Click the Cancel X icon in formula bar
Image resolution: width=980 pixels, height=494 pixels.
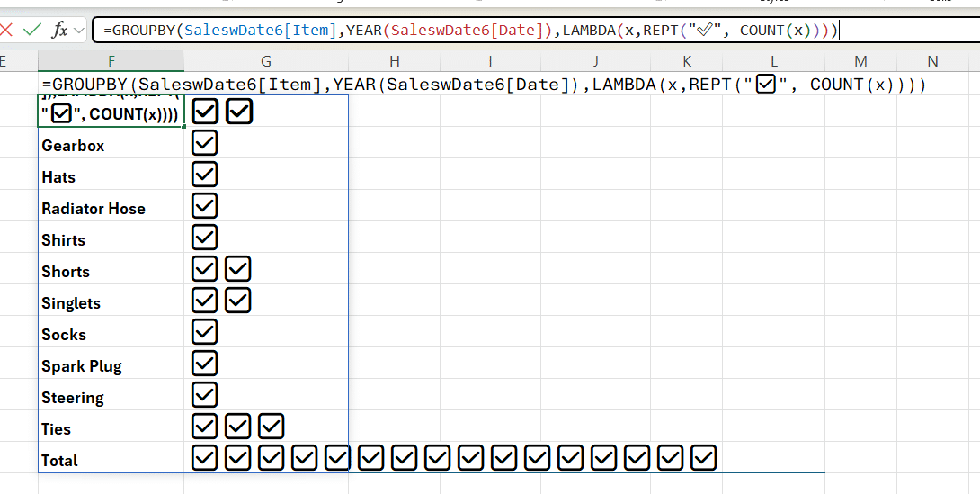tap(7, 30)
